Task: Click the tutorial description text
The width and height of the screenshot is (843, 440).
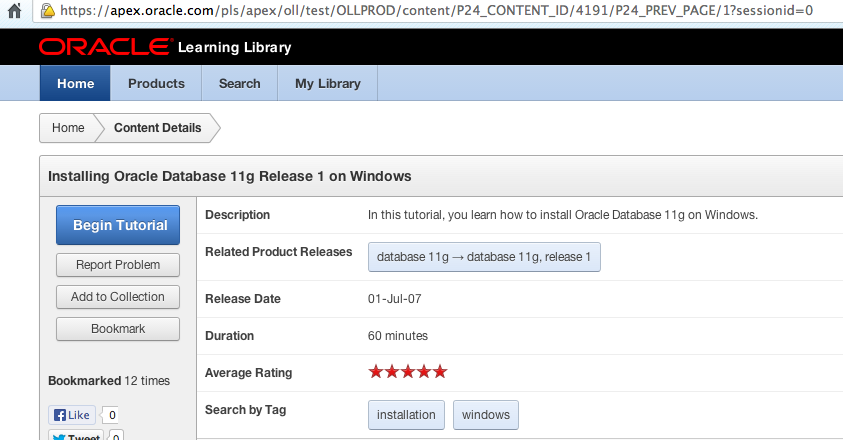Action: point(562,215)
